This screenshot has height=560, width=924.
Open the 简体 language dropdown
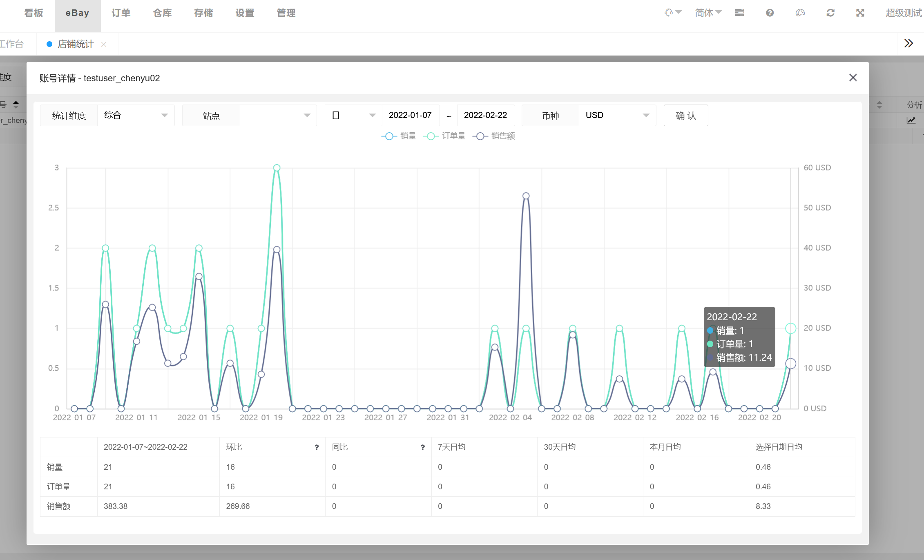click(x=708, y=13)
